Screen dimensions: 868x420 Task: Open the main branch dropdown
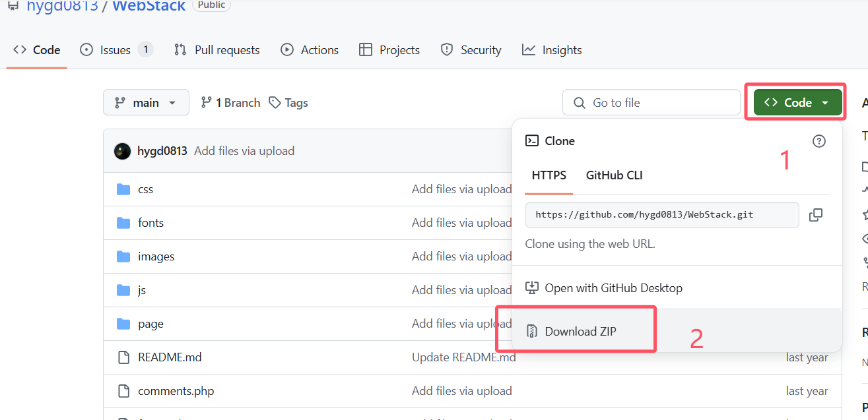[146, 103]
